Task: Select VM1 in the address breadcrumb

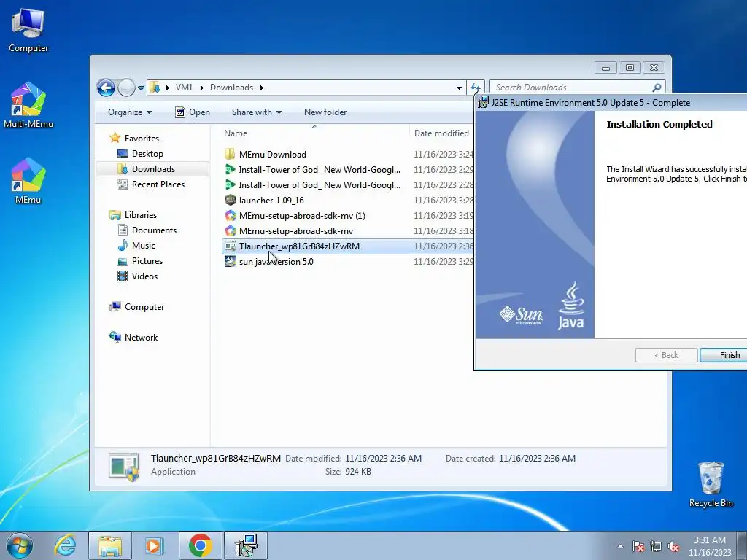Action: click(184, 87)
